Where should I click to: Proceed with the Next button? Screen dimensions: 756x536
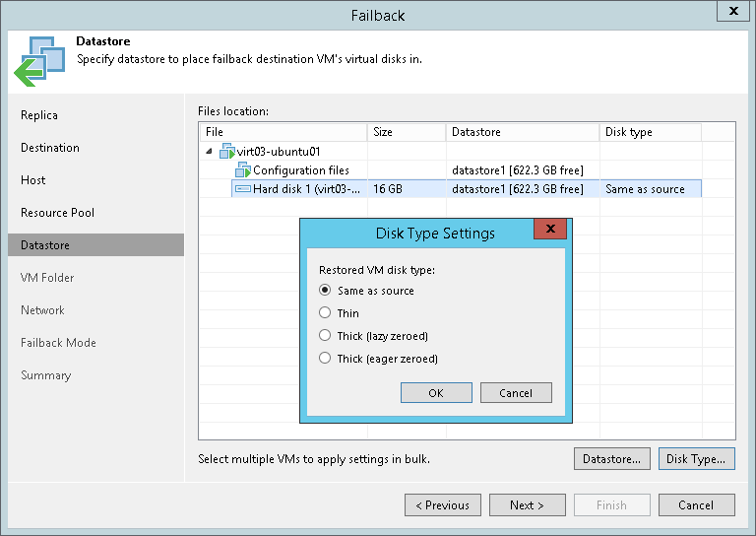[x=527, y=505]
